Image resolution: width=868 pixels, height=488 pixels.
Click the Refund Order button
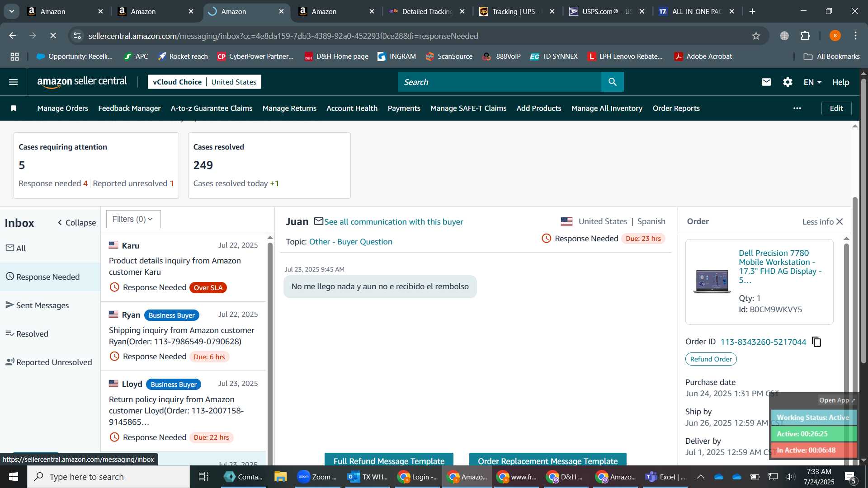(711, 359)
